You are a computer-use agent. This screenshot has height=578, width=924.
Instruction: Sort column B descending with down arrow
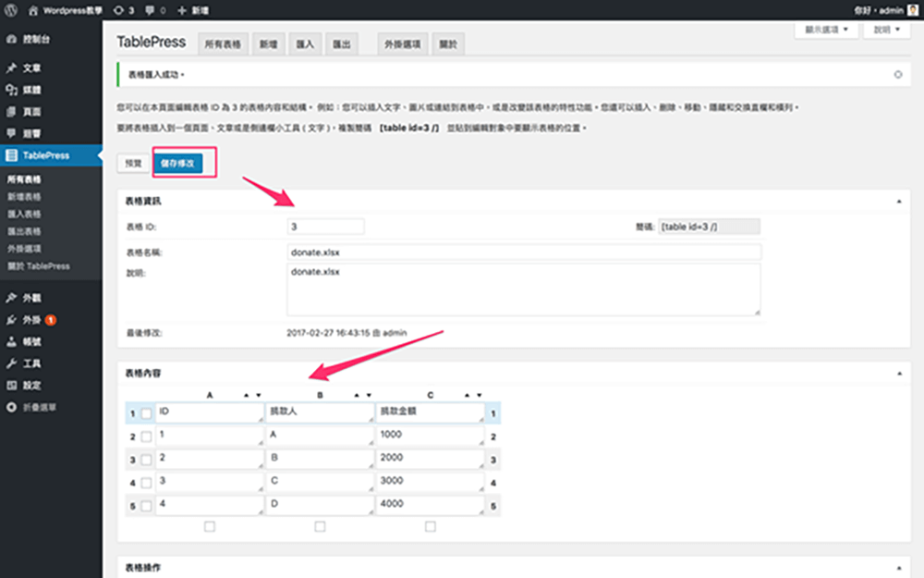point(369,395)
